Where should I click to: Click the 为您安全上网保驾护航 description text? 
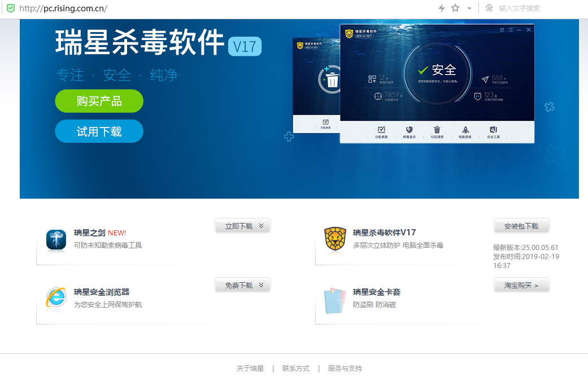108,305
